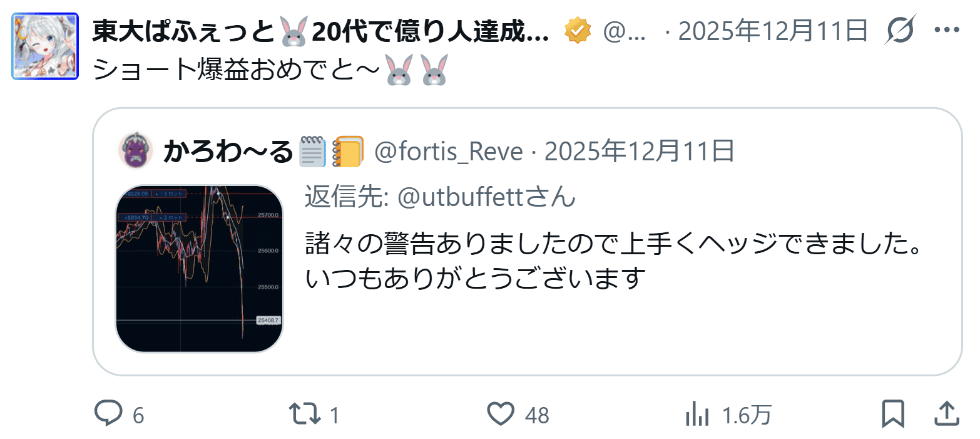Open the かろわ〜る quoted profile avatar
980x439 pixels.
click(135, 151)
